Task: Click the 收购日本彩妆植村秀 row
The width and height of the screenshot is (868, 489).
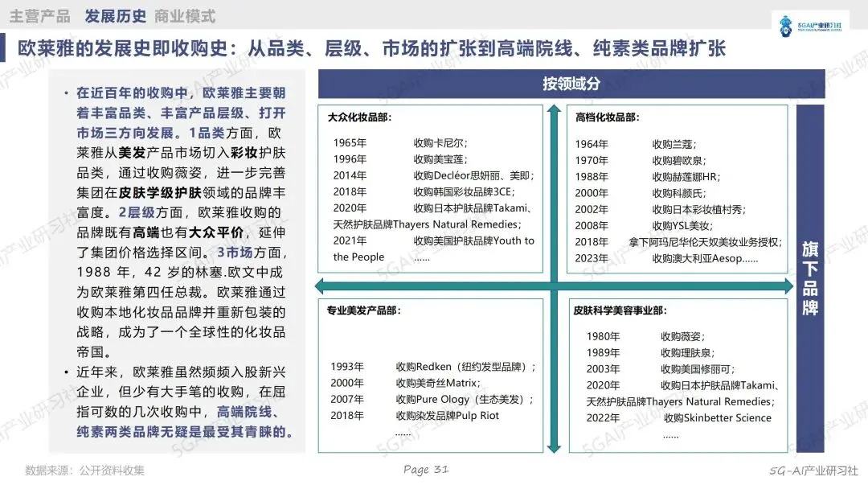Action: point(661,210)
